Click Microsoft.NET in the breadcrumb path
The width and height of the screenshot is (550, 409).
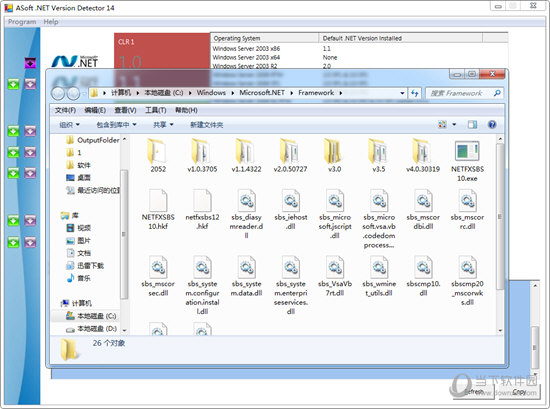[x=262, y=93]
